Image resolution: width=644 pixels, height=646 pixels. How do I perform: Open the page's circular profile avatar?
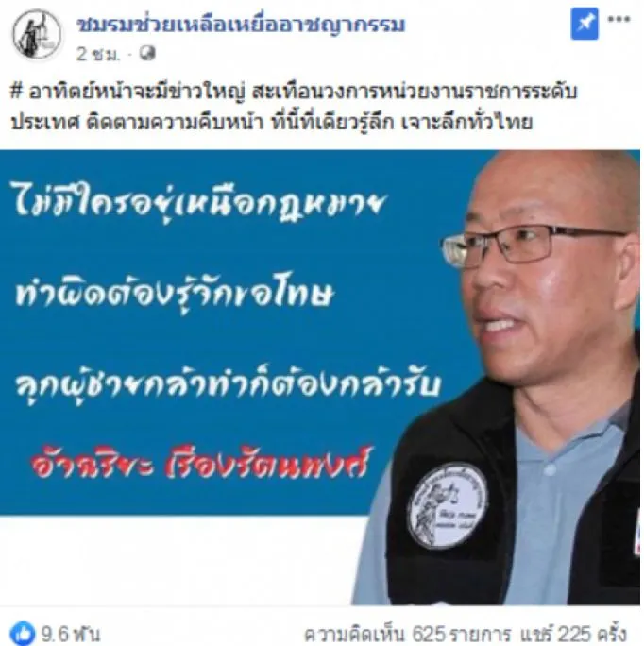[37, 34]
